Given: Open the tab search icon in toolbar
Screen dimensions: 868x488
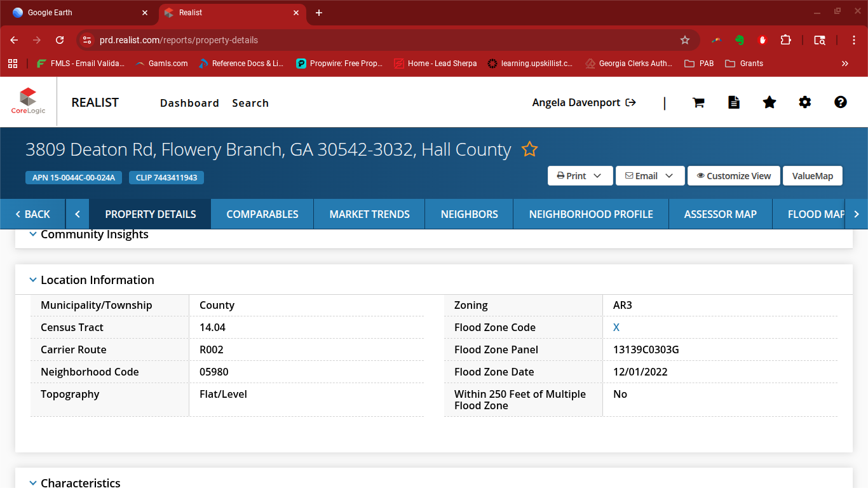Looking at the screenshot, I should coord(820,40).
